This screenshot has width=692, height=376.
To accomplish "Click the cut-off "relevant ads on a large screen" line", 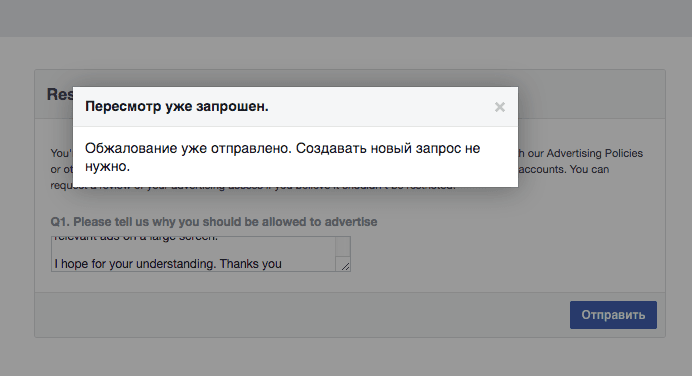I will (x=136, y=238).
